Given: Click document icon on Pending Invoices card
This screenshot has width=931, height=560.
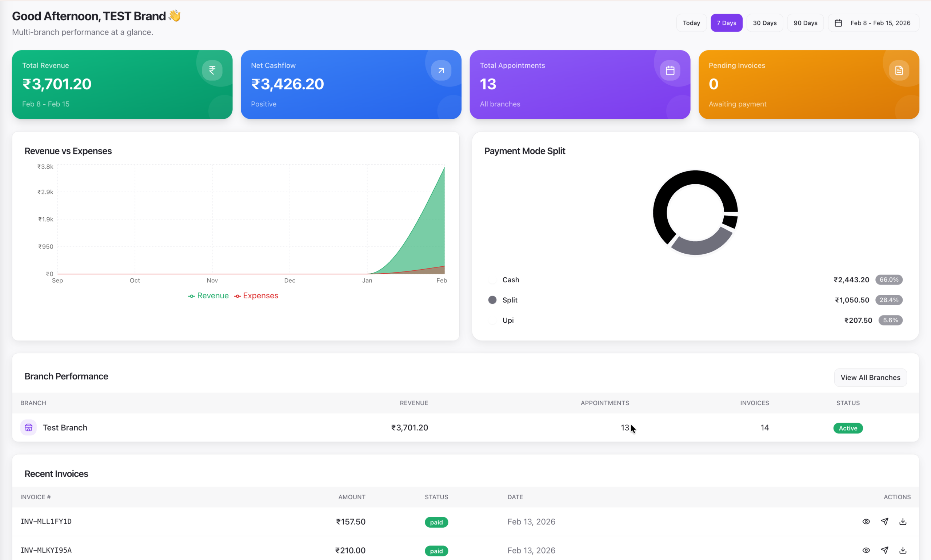Looking at the screenshot, I should click(899, 70).
